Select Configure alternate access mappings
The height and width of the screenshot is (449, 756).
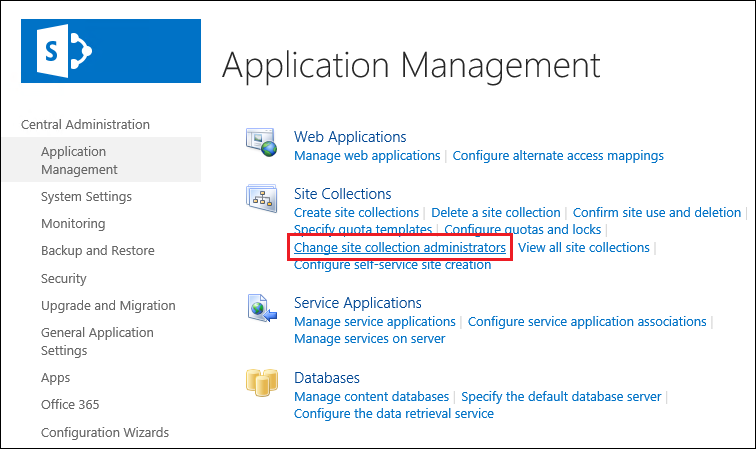558,156
